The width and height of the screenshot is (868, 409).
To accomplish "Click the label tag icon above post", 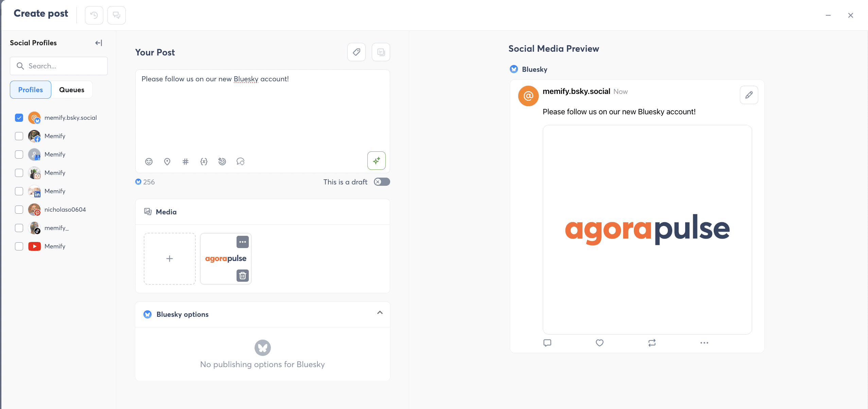I will [357, 52].
